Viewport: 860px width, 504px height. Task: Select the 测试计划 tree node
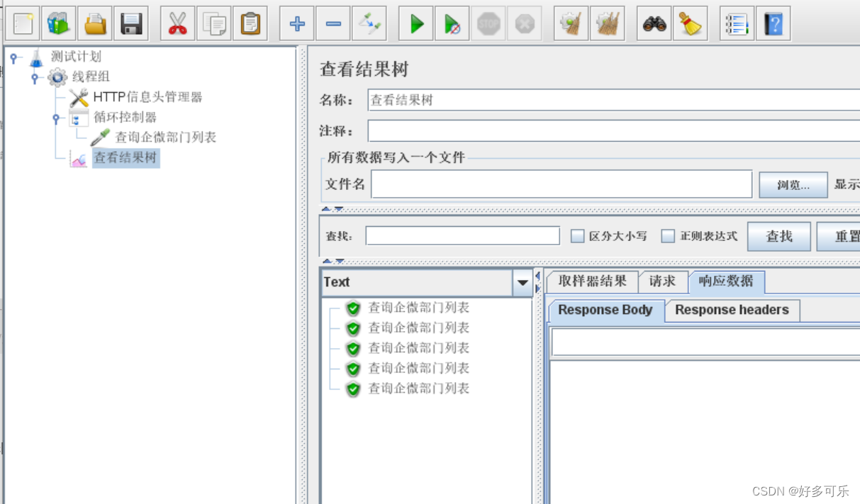pyautogui.click(x=76, y=57)
